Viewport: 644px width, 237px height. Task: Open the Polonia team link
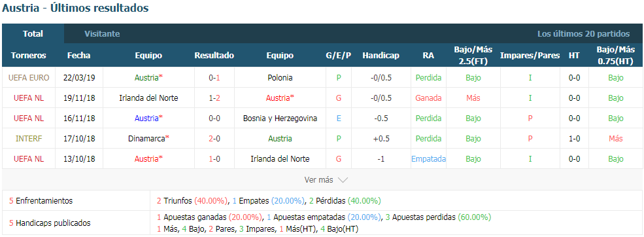[x=280, y=77]
